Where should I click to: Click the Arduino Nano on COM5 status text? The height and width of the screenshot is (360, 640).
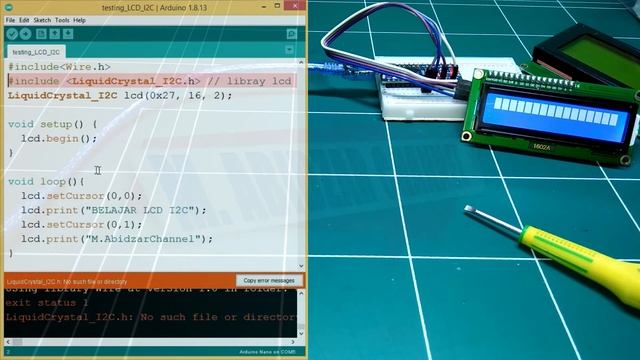coord(267,352)
